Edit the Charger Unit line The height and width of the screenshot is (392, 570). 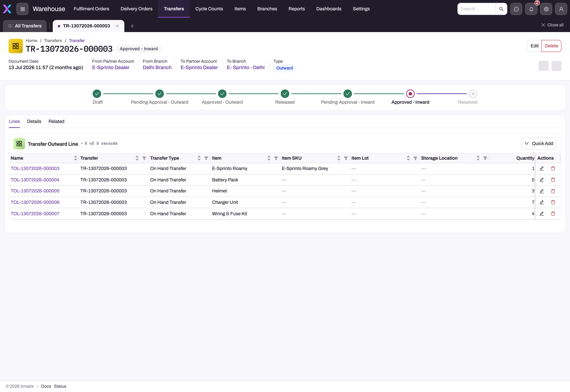point(542,202)
